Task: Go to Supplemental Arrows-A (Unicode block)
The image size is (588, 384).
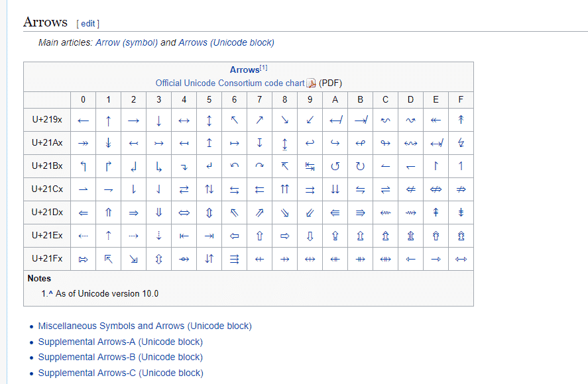Action: click(120, 342)
